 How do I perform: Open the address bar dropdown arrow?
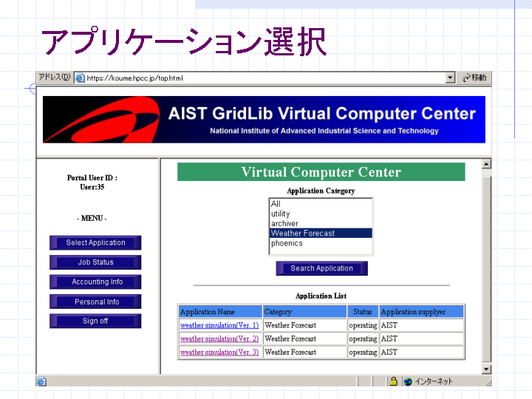point(450,78)
